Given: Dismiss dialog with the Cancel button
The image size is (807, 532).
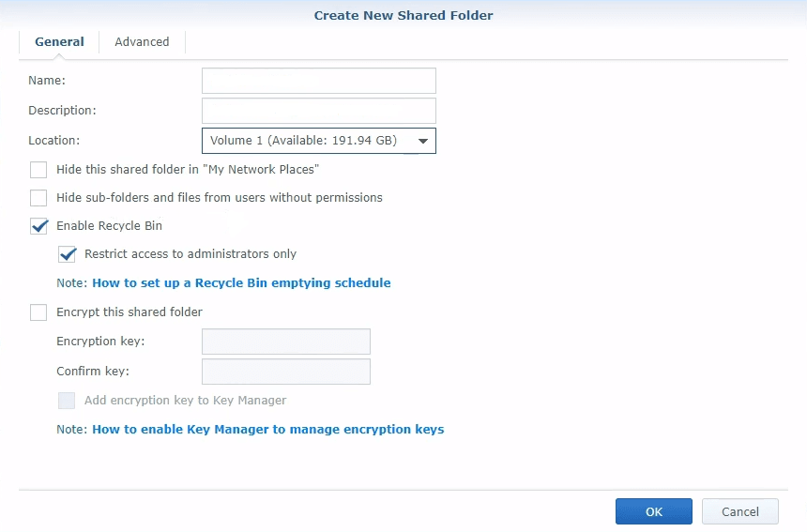Looking at the screenshot, I should coord(740,511).
